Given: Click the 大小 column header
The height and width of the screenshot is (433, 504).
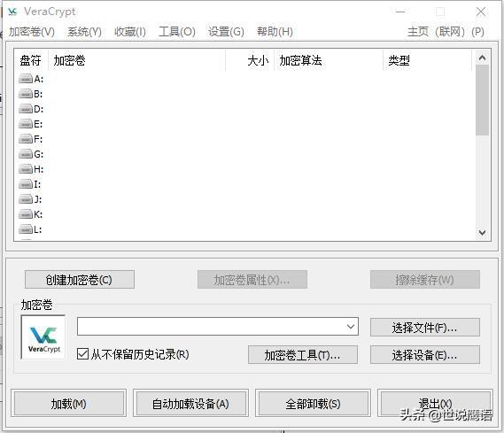Looking at the screenshot, I should pyautogui.click(x=250, y=60).
